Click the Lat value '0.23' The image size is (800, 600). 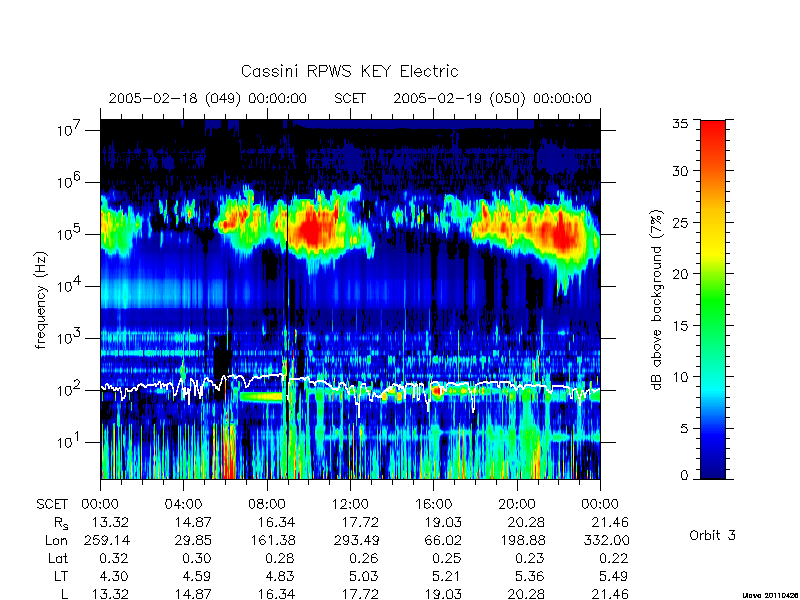[530, 558]
